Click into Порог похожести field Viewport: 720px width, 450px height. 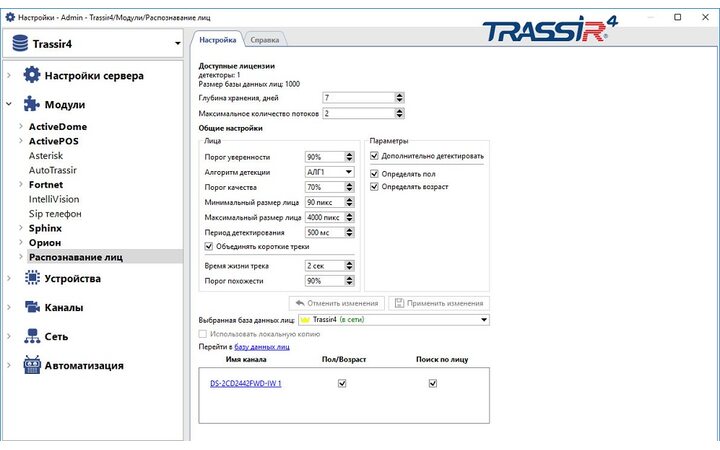[325, 281]
